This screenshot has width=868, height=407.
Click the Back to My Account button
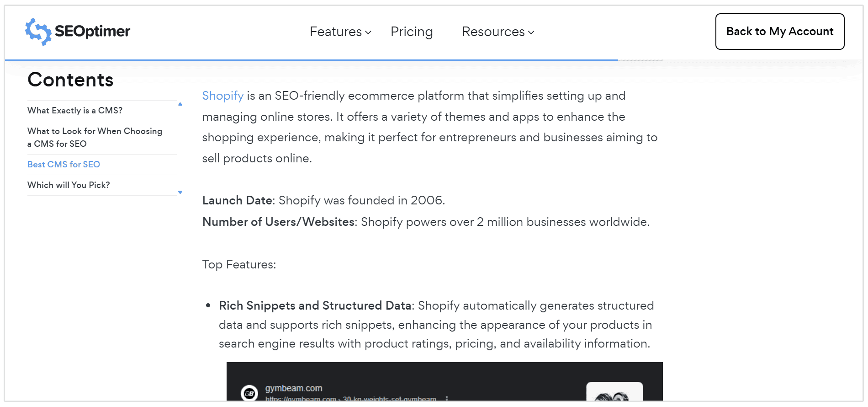779,31
